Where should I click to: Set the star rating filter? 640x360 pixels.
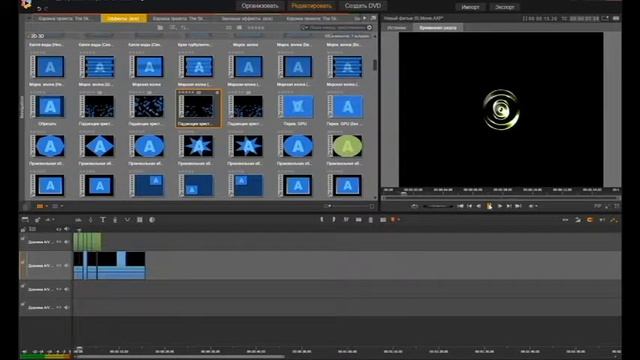[256, 27]
